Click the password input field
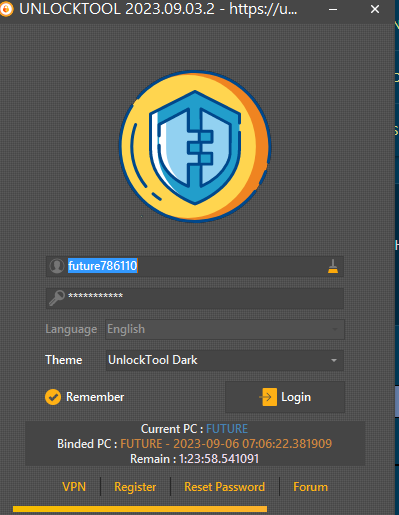This screenshot has width=399, height=515. [195, 298]
